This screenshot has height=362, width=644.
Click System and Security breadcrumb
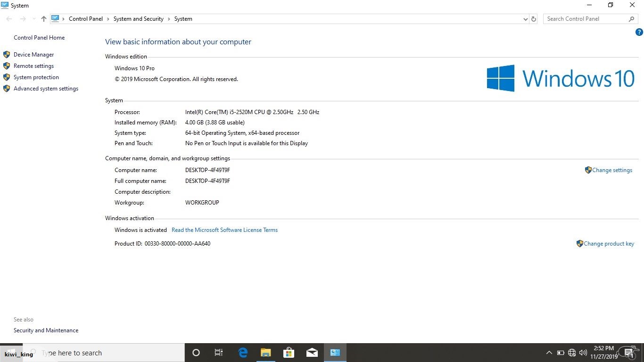(139, 19)
